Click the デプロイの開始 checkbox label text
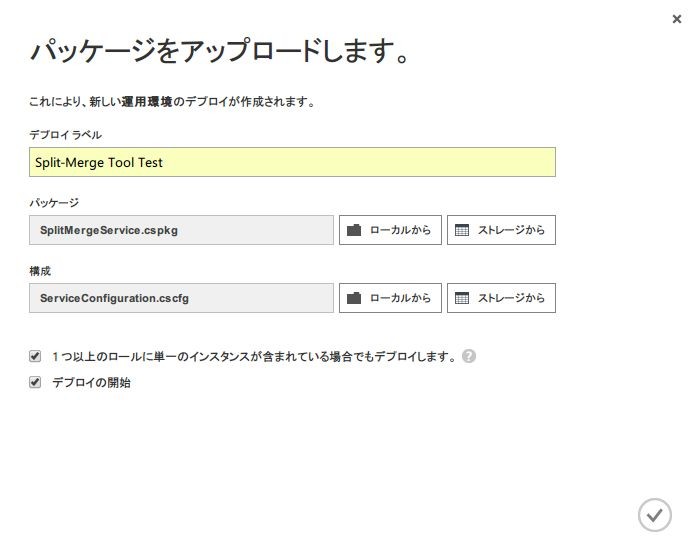 click(x=91, y=382)
